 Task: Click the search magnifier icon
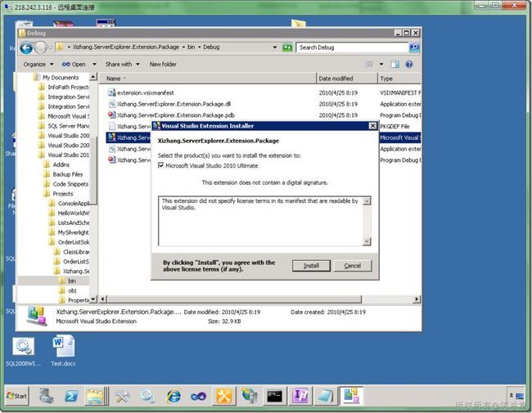414,47
